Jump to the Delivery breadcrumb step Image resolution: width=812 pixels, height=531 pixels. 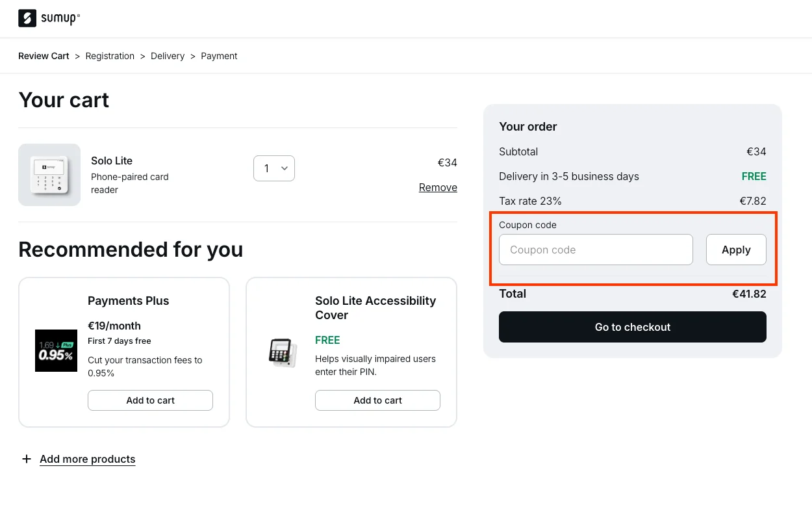168,56
